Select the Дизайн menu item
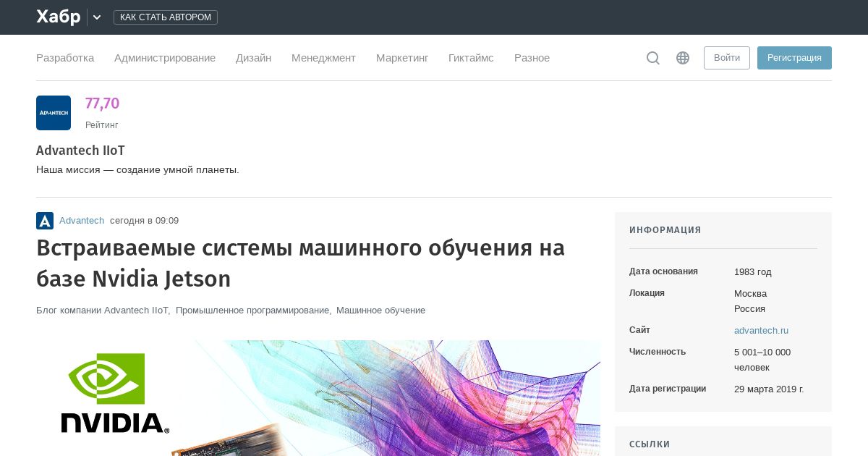The width and height of the screenshot is (868, 456). tap(253, 58)
